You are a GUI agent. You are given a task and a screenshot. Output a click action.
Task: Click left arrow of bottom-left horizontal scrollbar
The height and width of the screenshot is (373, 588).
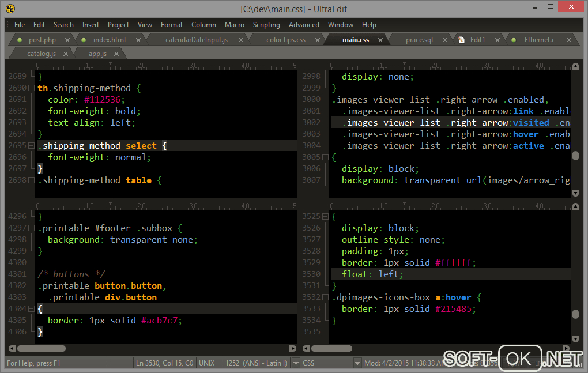coord(12,348)
